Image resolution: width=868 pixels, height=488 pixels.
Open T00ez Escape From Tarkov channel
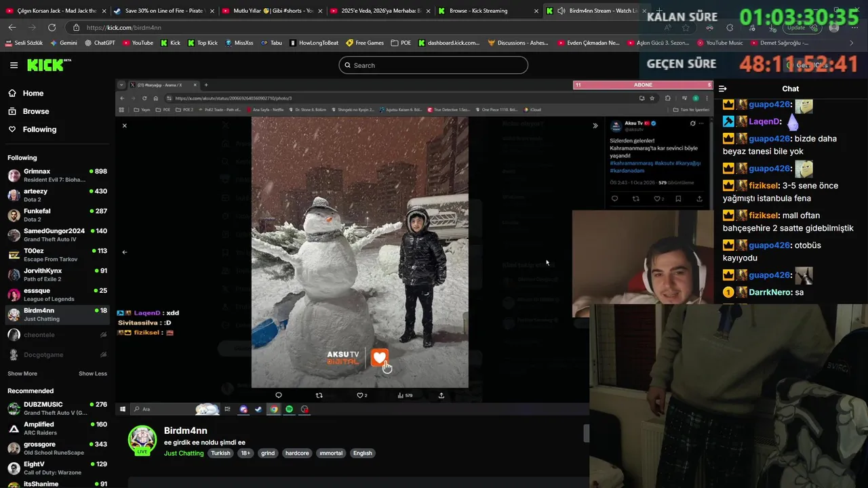coord(58,255)
